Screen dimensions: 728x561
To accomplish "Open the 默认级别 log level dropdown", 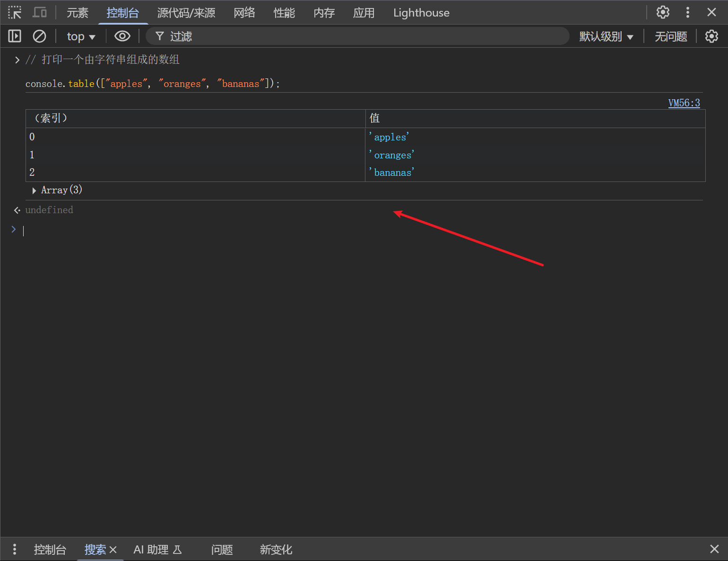I will coord(606,36).
